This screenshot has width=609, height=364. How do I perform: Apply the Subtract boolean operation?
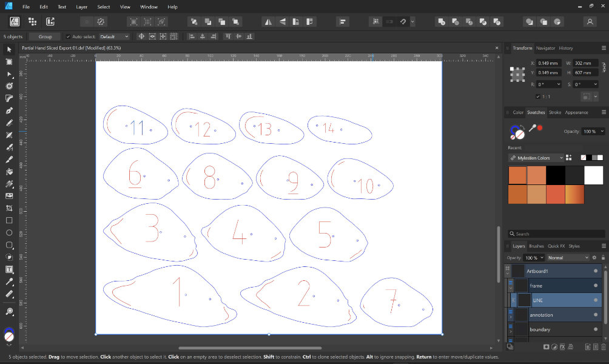455,22
